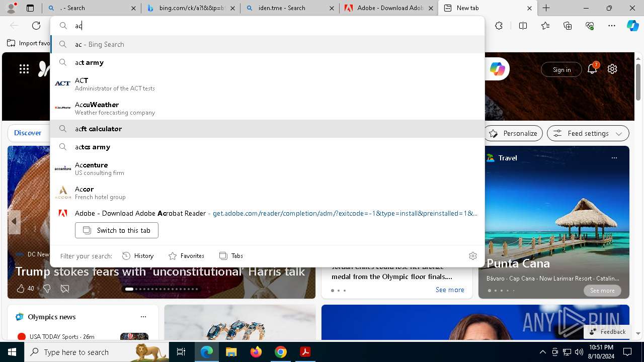The width and height of the screenshot is (644, 362).
Task: Open page settings gear icon
Action: (x=612, y=69)
